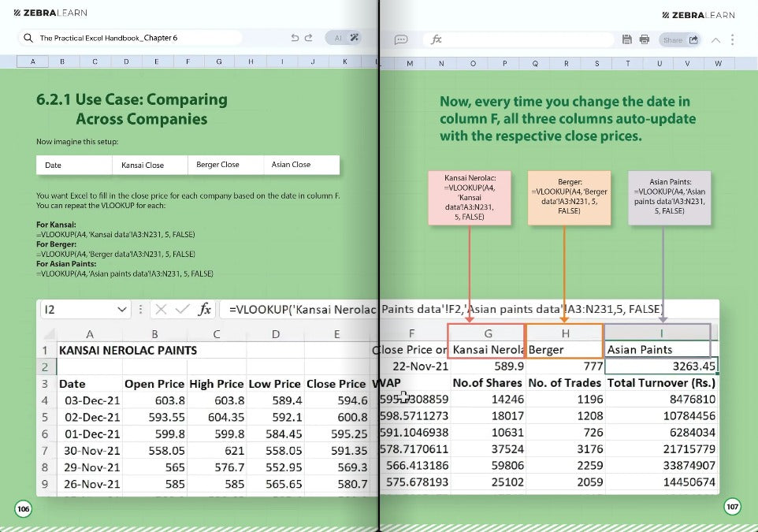The height and width of the screenshot is (532, 758).
Task: Click the search magnifier icon
Action: coord(28,38)
